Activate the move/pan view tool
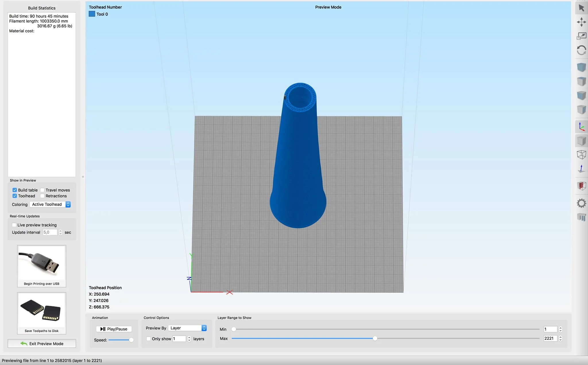The height and width of the screenshot is (365, 588). pyautogui.click(x=581, y=22)
